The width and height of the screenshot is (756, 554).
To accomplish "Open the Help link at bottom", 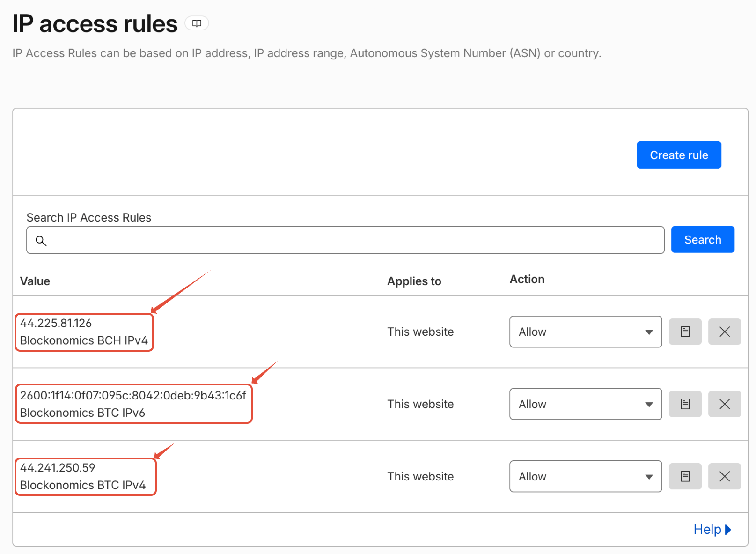I will click(x=712, y=529).
